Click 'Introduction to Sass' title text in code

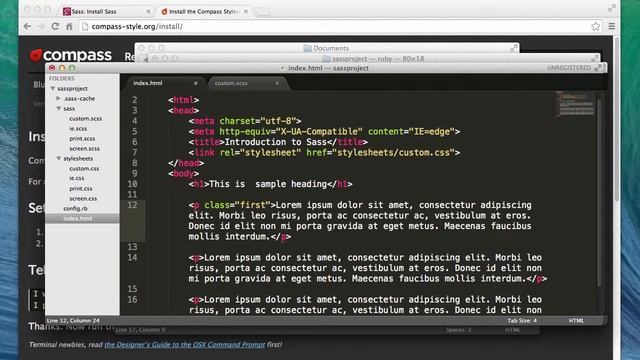(x=276, y=142)
